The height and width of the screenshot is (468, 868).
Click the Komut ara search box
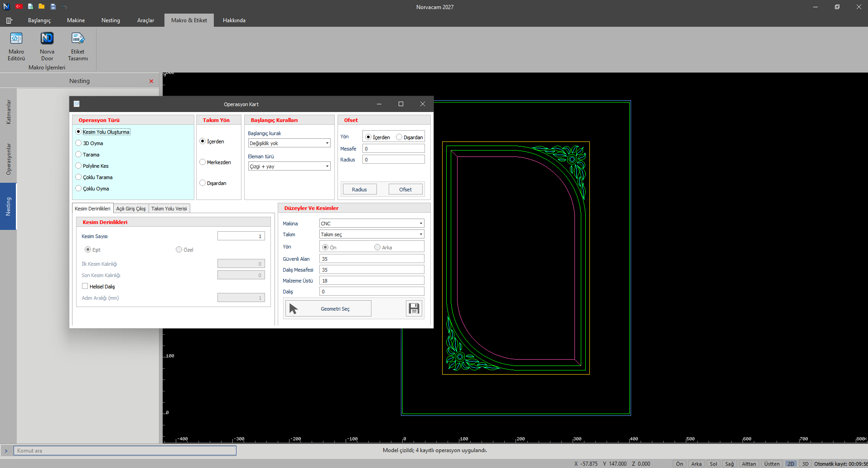pos(125,451)
